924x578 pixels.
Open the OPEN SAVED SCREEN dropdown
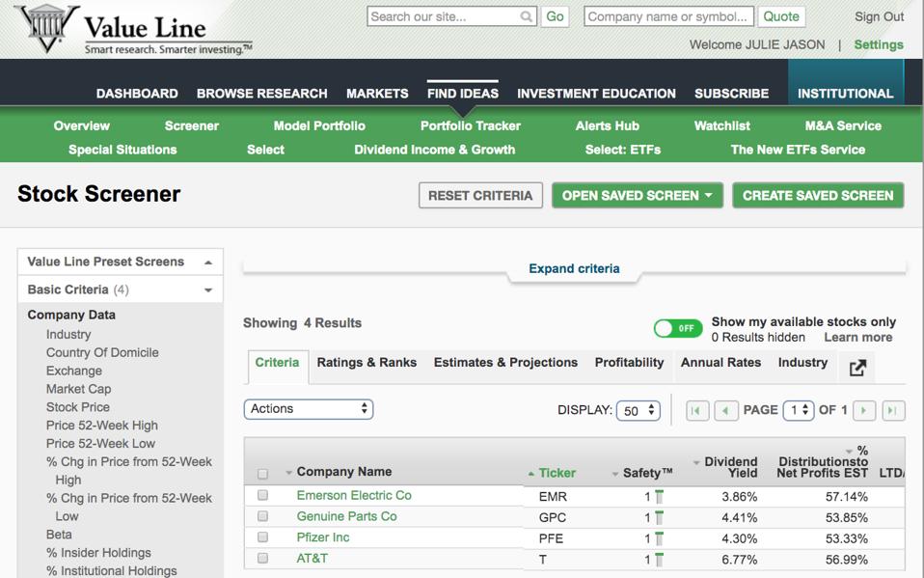tap(637, 195)
